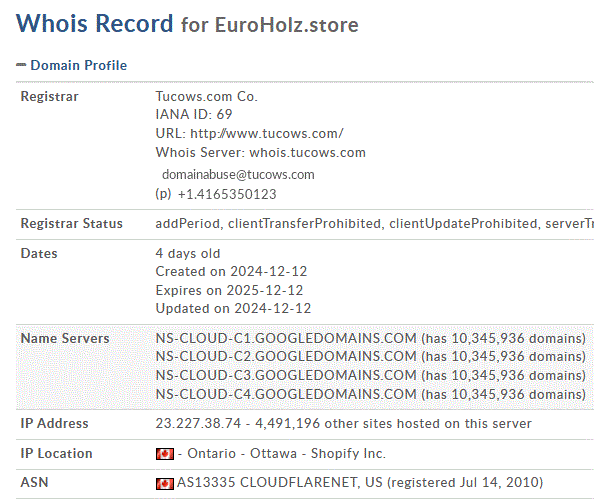Viewport: 595px width, 500px height.
Task: Click the whois.tucows.com server text
Action: [307, 153]
